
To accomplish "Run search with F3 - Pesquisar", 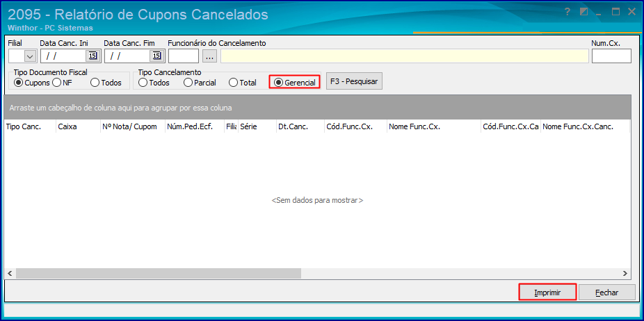I will (x=354, y=81).
